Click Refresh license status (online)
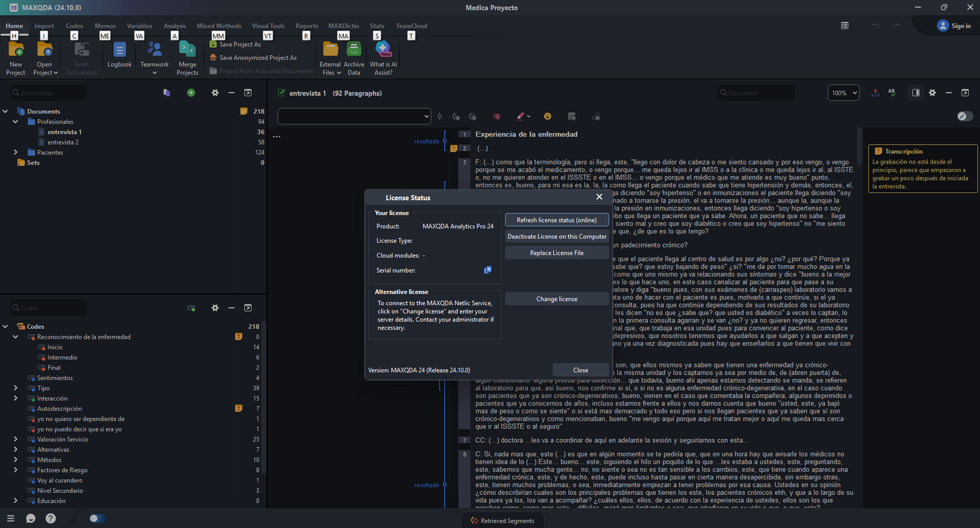This screenshot has width=980, height=528. [x=557, y=220]
